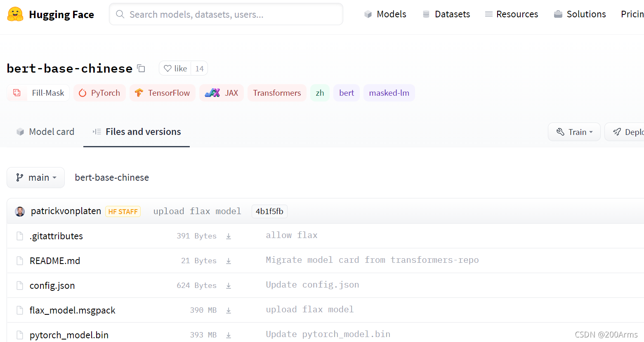Open commit hash 4b1f5fb
The width and height of the screenshot is (644, 342).
click(x=269, y=211)
